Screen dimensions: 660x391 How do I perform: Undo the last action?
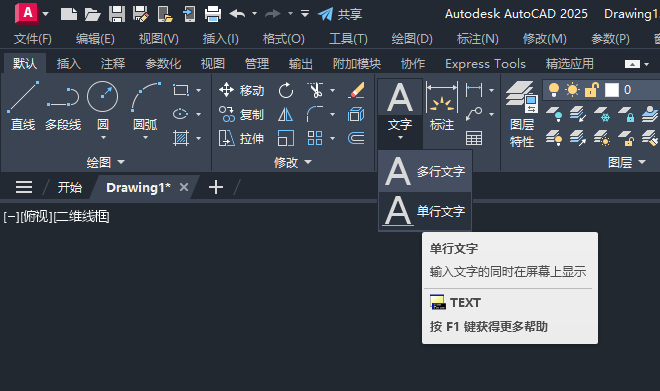pos(238,14)
